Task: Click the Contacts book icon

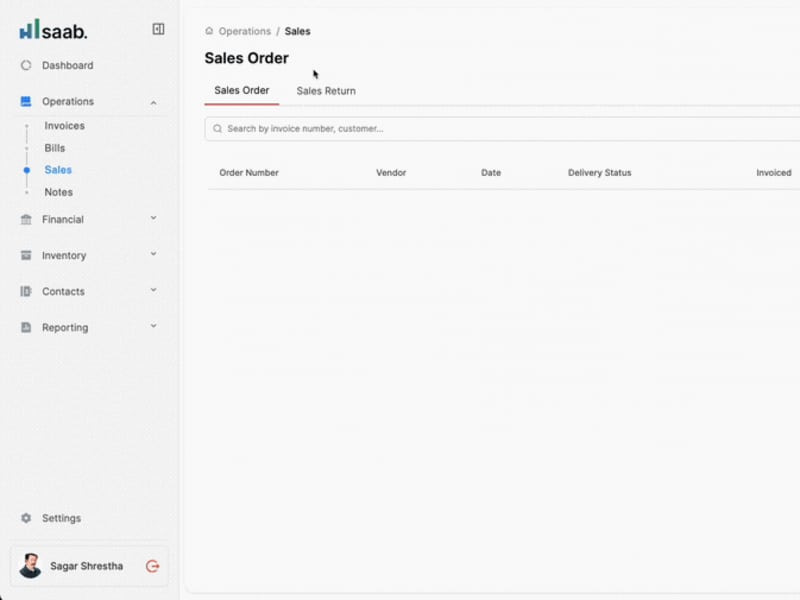Action: coord(26,291)
